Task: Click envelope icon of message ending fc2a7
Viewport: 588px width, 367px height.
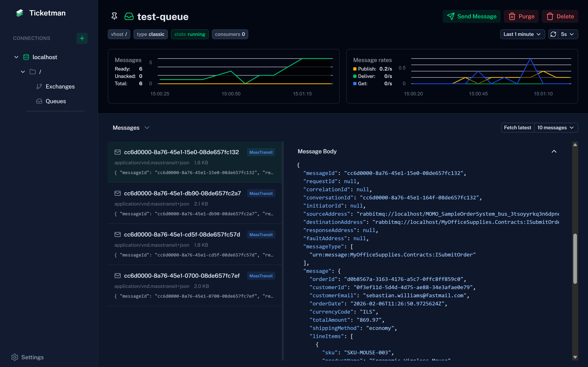Action: [118, 193]
